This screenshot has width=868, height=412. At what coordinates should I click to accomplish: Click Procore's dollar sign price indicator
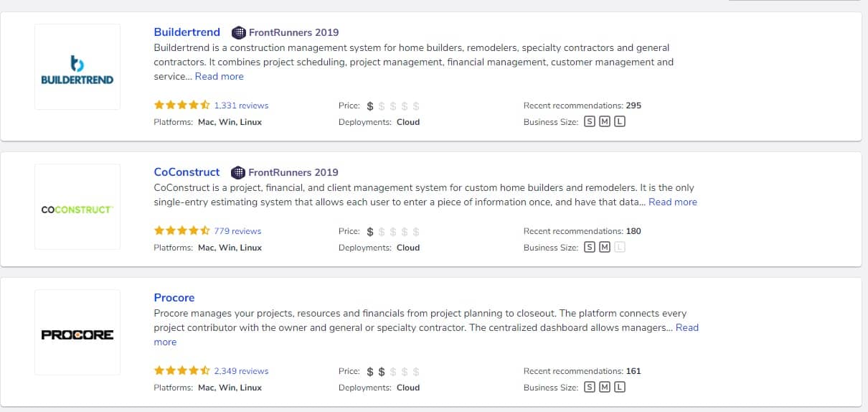393,372
